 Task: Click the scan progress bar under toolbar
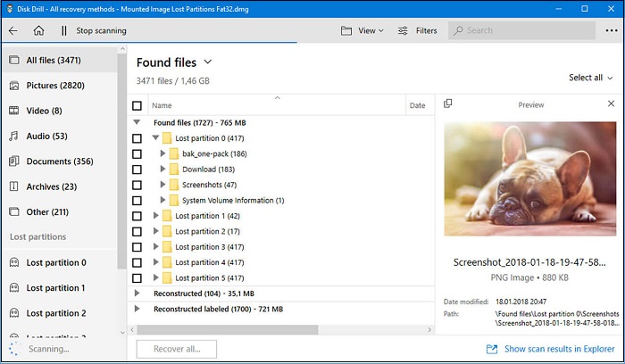point(149,42)
